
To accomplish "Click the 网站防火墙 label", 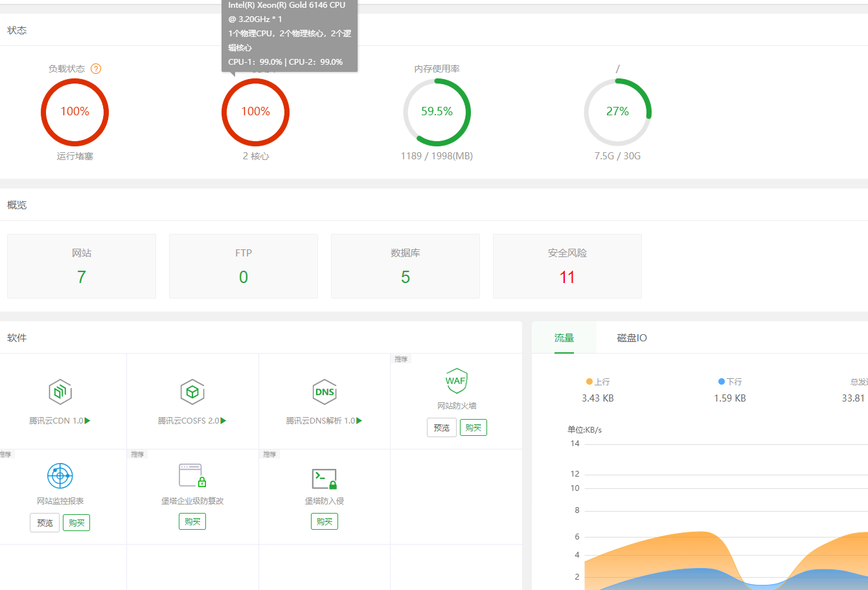I will point(457,406).
